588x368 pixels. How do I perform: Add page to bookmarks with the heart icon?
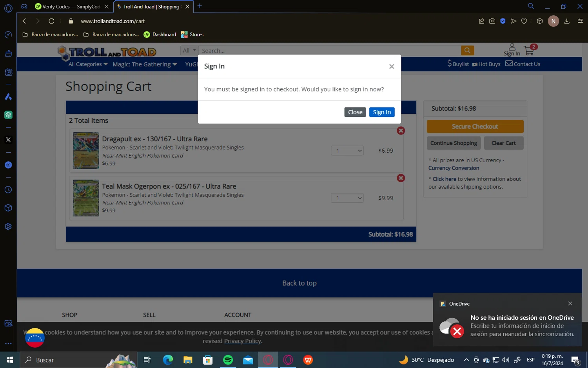[x=524, y=21]
